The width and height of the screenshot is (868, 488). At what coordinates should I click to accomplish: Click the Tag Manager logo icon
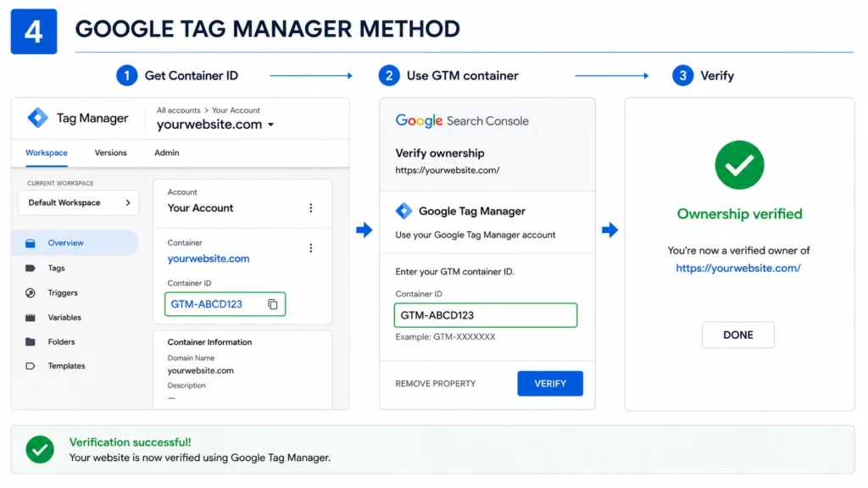tap(37, 118)
